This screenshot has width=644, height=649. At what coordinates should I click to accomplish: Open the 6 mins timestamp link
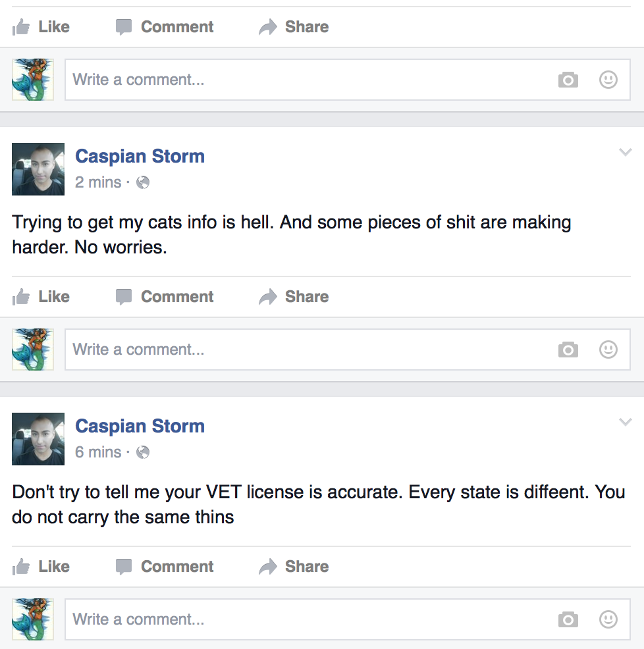pos(98,452)
